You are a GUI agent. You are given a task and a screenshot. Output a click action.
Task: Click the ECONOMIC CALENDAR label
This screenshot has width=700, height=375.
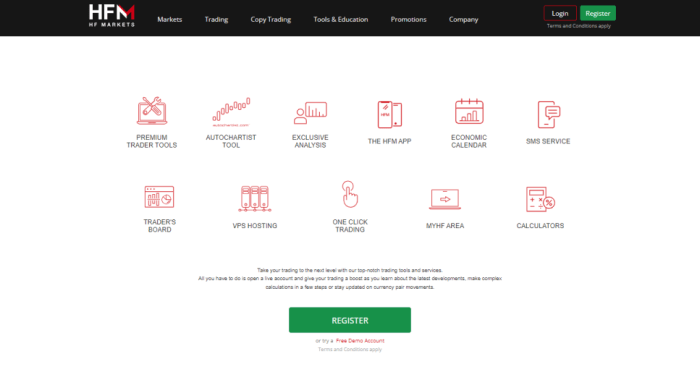point(469,142)
